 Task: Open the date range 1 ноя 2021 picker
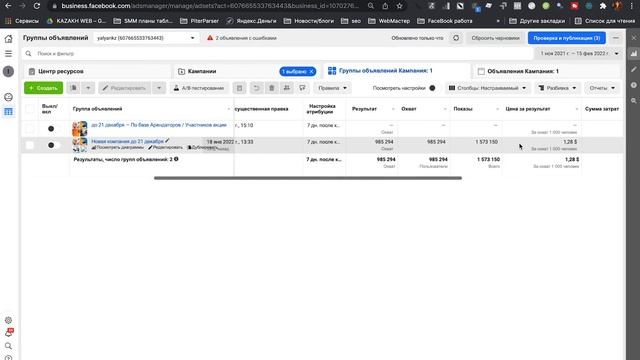click(x=579, y=53)
